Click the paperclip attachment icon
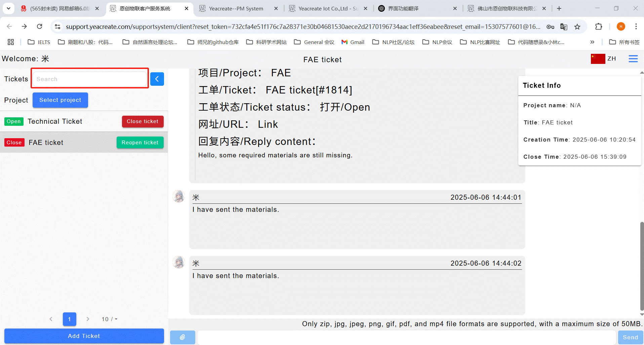Viewport: 644px width, 345px height. 183,337
